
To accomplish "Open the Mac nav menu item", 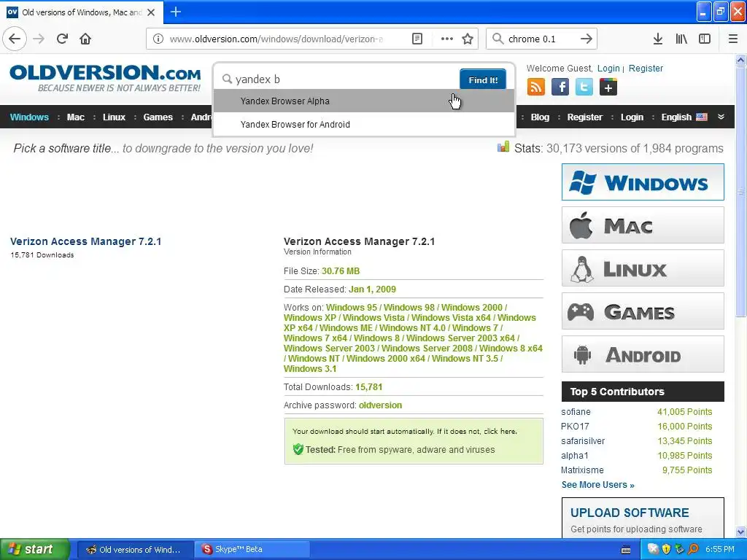I will pos(75,117).
